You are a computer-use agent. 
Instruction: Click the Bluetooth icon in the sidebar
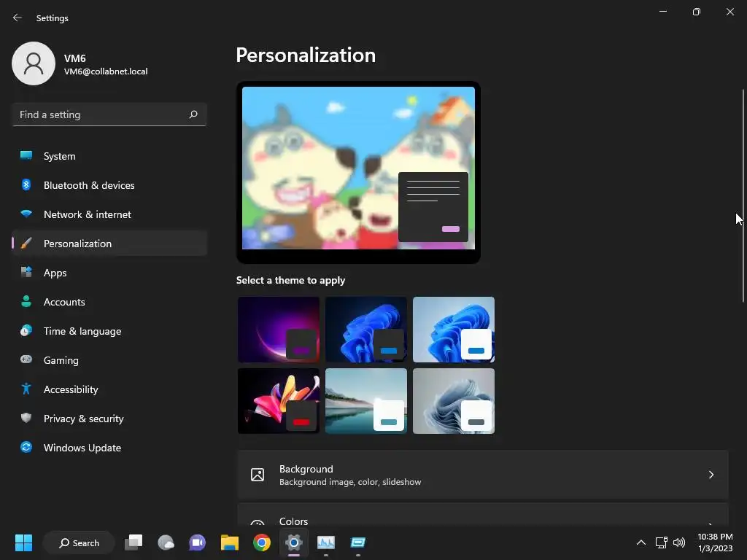click(x=26, y=184)
